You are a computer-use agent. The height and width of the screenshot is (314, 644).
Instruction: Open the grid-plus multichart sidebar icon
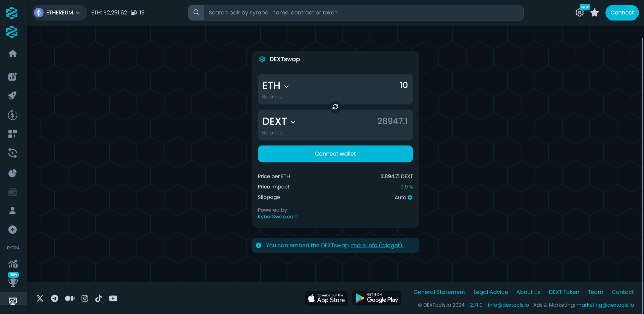click(13, 134)
